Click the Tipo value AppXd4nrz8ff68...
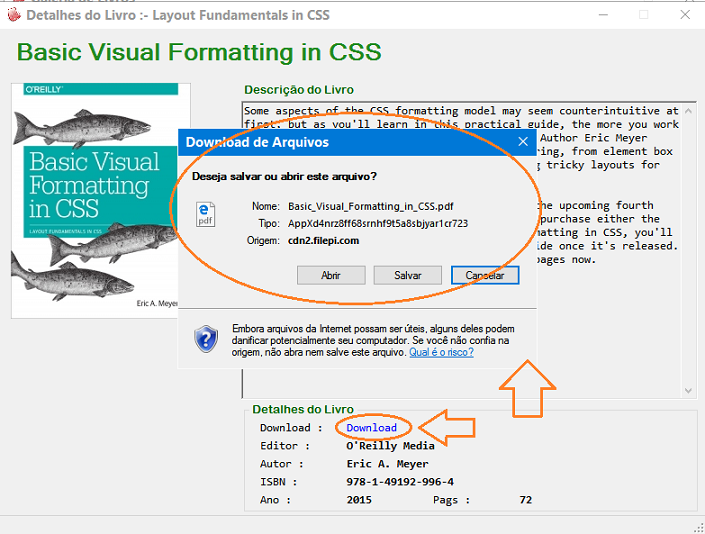This screenshot has height=534, width=705. (x=378, y=223)
